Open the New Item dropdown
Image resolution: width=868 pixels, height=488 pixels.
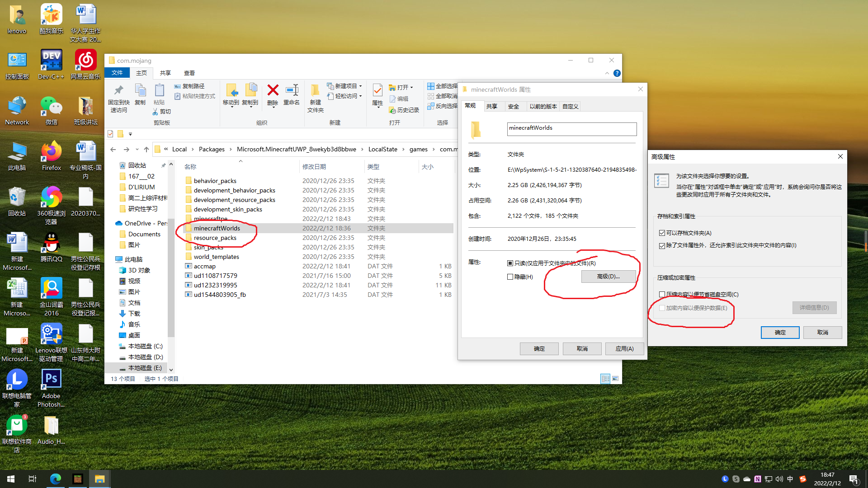[346, 86]
